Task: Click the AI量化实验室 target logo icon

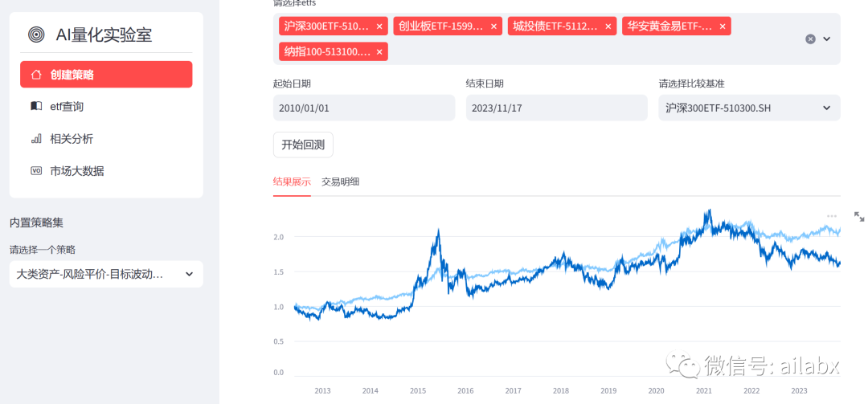Action: 36,35
